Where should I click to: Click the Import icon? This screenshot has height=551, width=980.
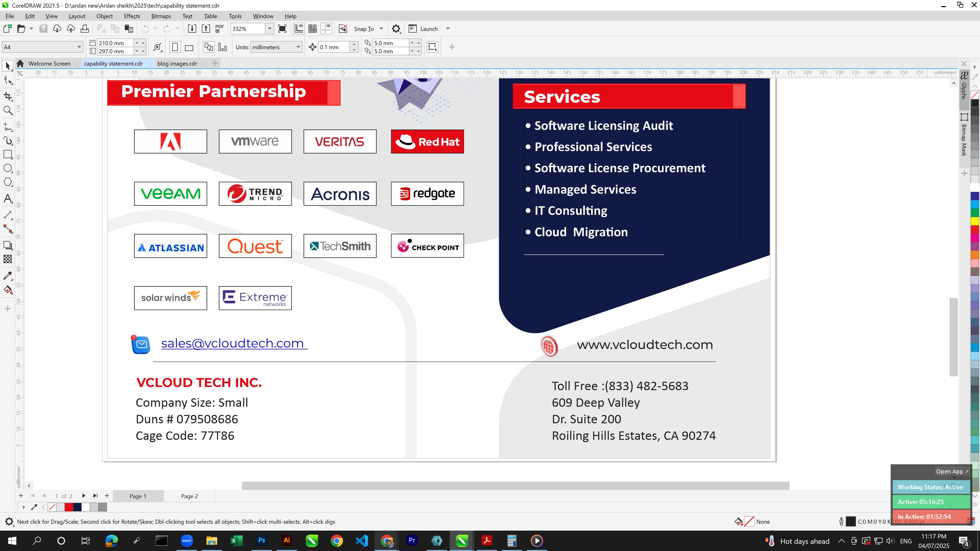[x=192, y=29]
